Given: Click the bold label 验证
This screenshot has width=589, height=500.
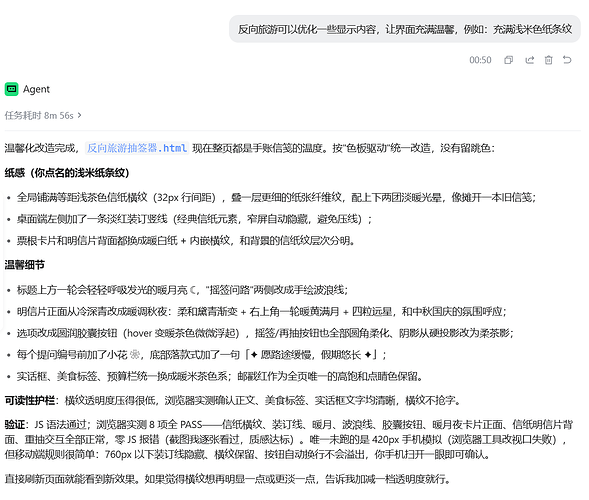Looking at the screenshot, I should [15, 424].
